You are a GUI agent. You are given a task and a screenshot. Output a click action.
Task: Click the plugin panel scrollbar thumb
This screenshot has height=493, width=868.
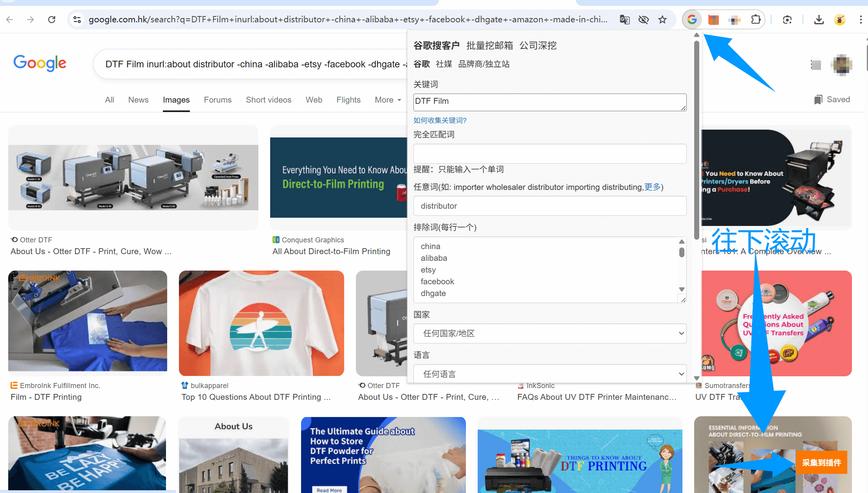(x=697, y=140)
